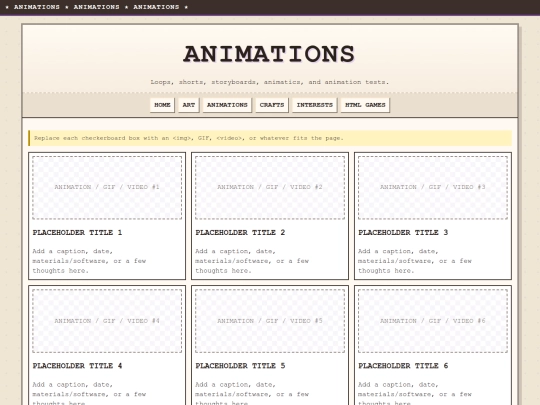The width and height of the screenshot is (540, 405).
Task: Click the Animation / GIF / Video #1 placeholder
Action: 107,187
